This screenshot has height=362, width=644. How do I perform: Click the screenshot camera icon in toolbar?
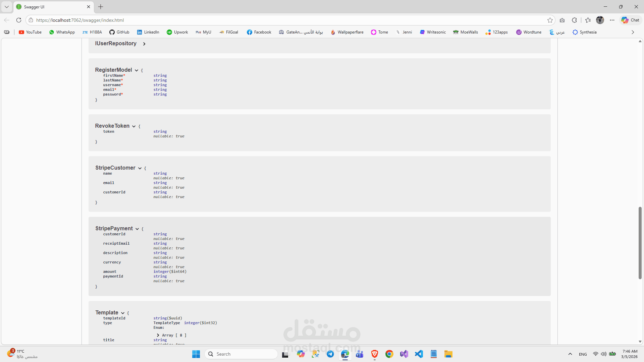562,20
